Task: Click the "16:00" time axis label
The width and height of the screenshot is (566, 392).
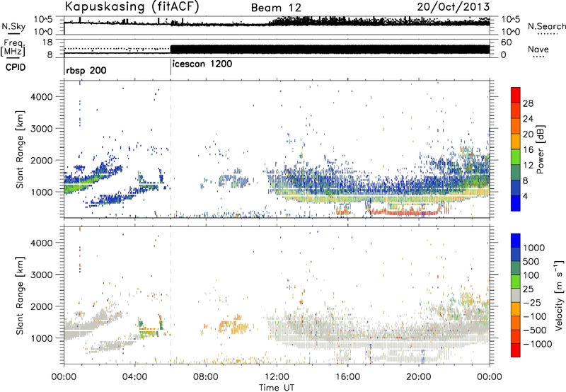Action: (x=347, y=377)
